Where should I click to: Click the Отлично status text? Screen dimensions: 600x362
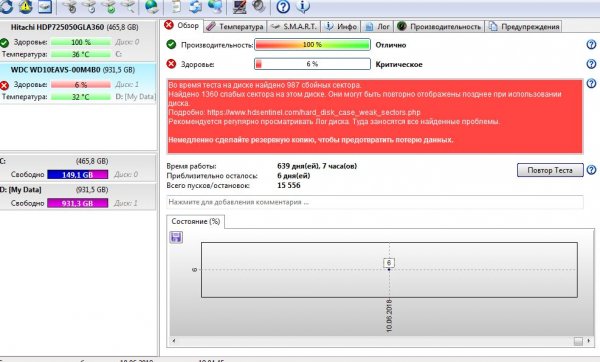coord(391,45)
